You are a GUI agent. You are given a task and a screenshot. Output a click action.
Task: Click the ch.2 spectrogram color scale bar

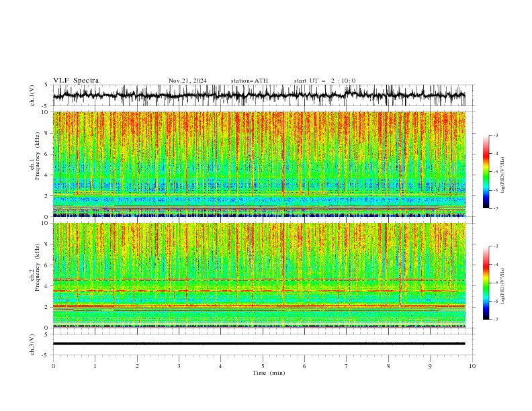pos(486,283)
